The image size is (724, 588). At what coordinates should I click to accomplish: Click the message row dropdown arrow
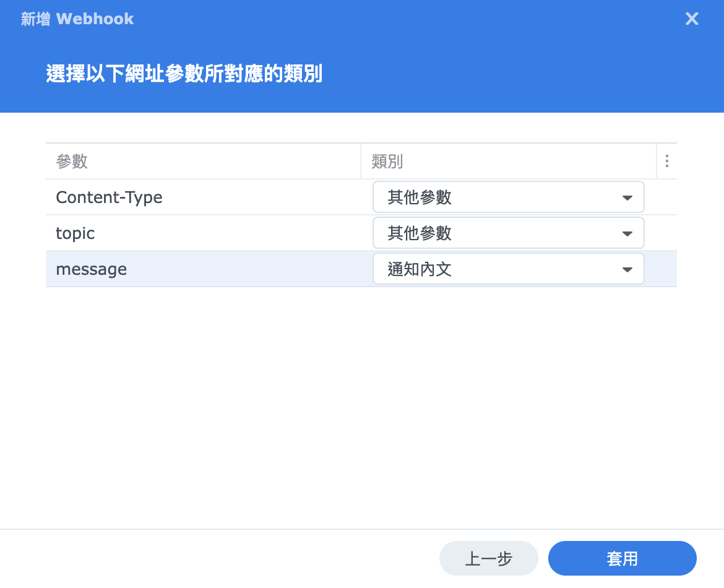click(627, 270)
